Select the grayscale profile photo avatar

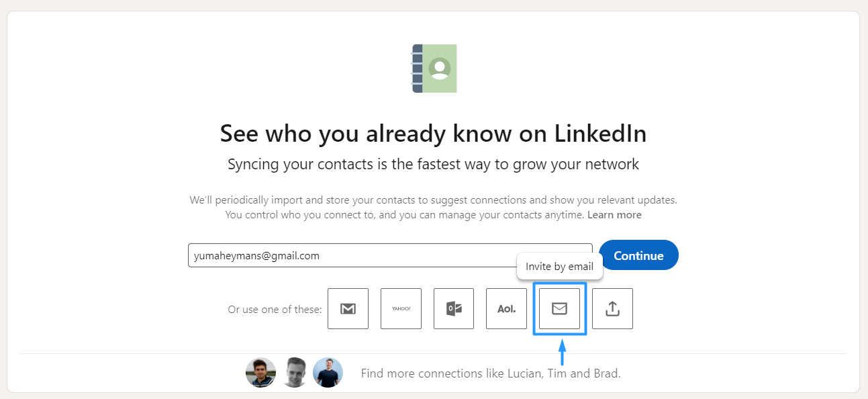point(294,372)
